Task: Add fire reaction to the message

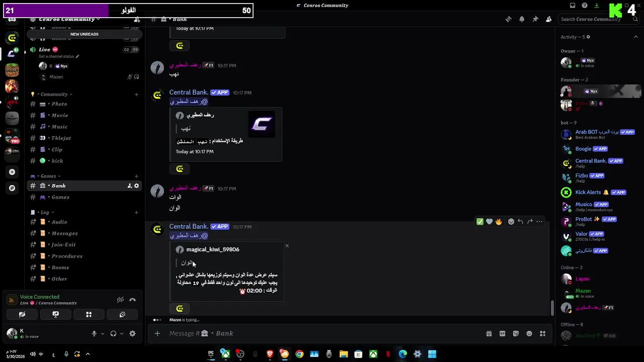Action: pos(499,221)
